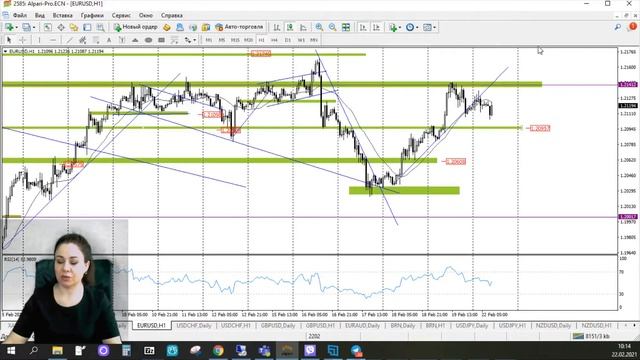Click the search magnifier icon at top right

618,27
